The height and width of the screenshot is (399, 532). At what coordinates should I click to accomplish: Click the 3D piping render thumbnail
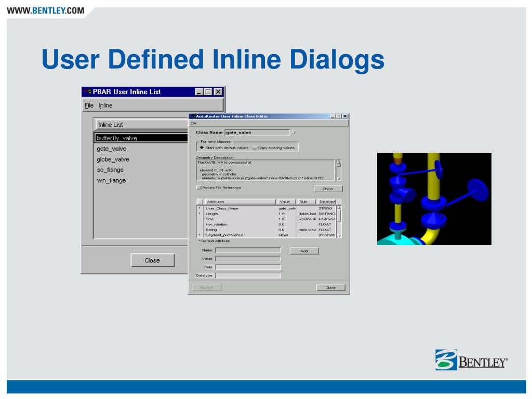[x=434, y=199]
